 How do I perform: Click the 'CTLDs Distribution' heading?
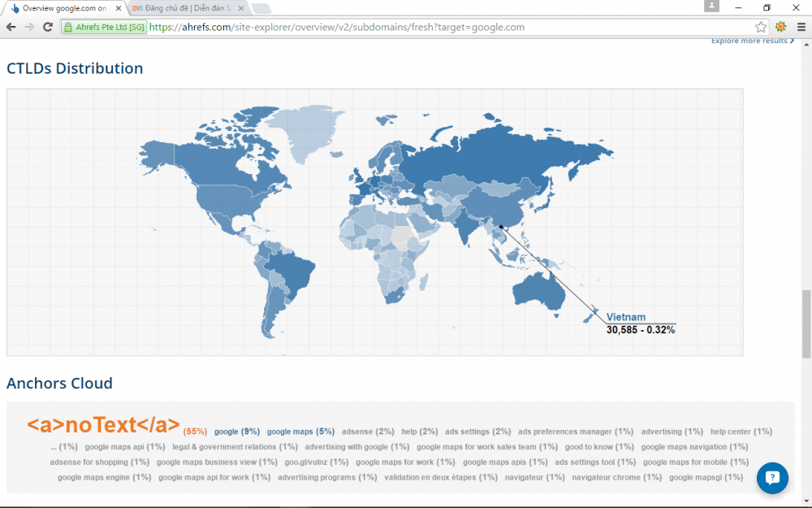75,68
